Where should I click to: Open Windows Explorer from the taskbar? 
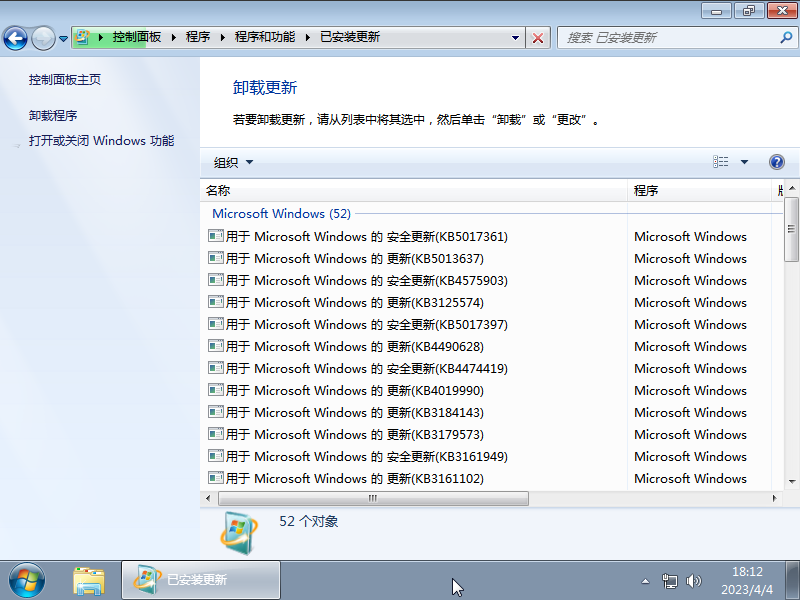(90, 580)
